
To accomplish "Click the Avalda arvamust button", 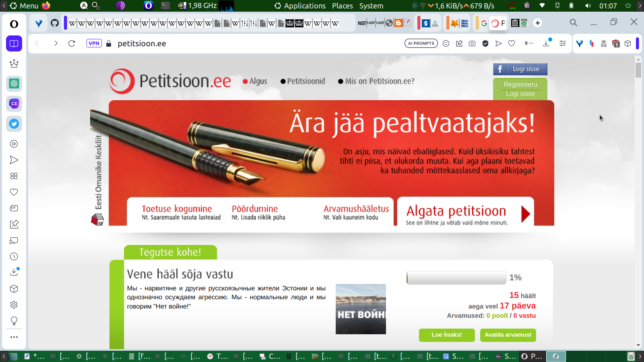I will pyautogui.click(x=508, y=335).
